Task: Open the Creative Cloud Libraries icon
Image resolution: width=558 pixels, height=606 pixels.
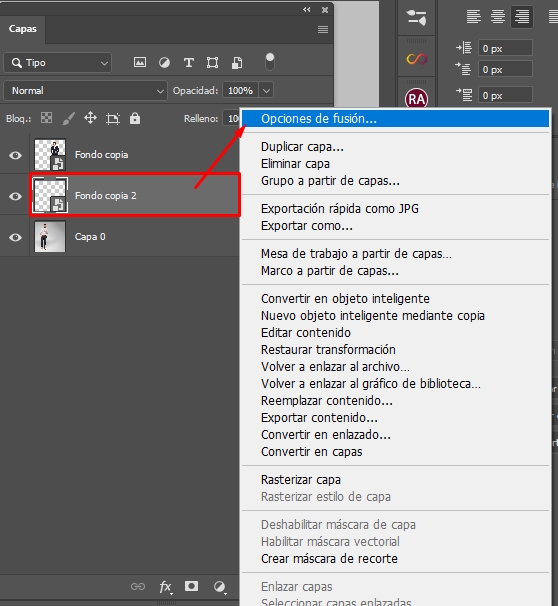Action: [417, 59]
